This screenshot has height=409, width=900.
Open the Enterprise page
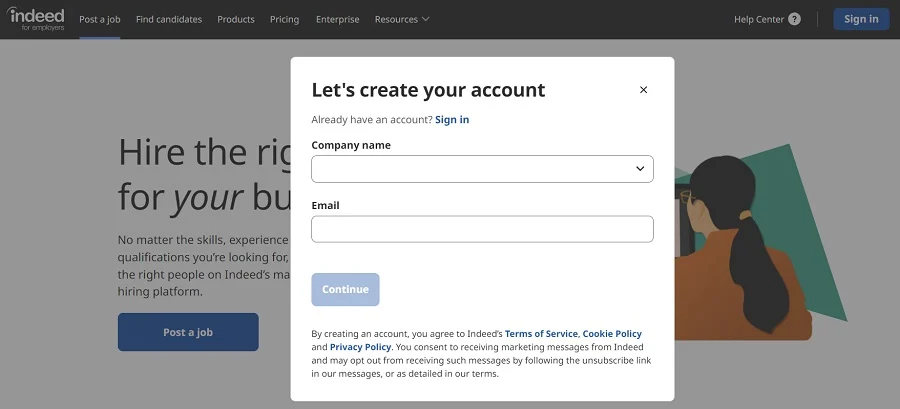pyautogui.click(x=338, y=19)
